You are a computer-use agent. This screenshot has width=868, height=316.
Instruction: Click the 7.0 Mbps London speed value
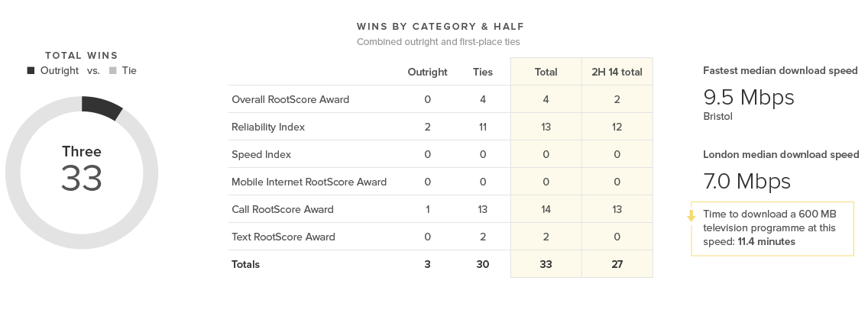(747, 182)
